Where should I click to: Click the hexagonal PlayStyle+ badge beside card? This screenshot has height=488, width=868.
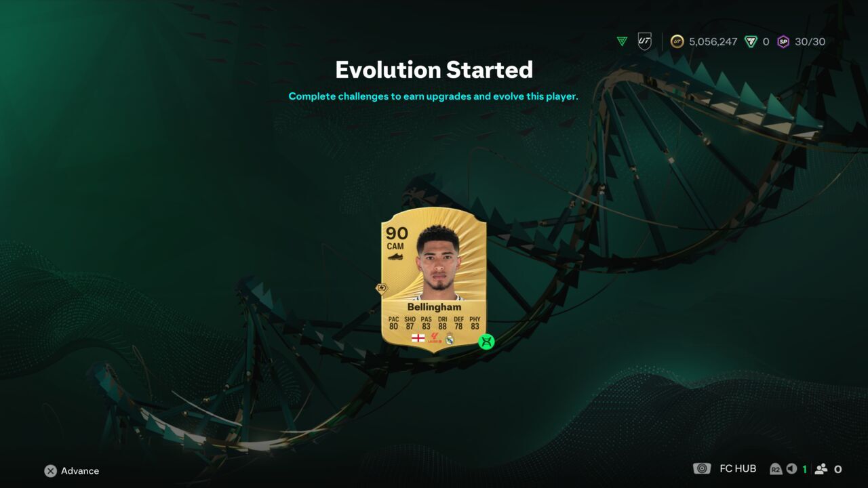tap(381, 287)
